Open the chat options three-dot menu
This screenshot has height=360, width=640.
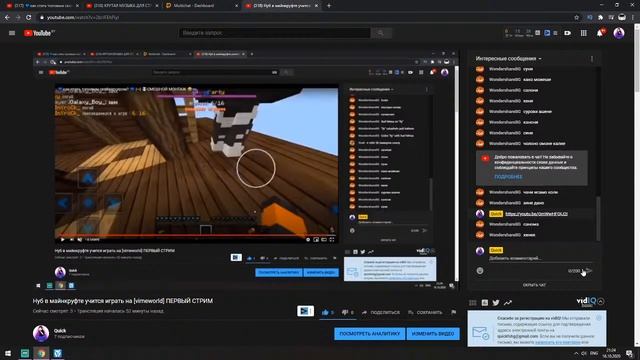click(x=592, y=59)
